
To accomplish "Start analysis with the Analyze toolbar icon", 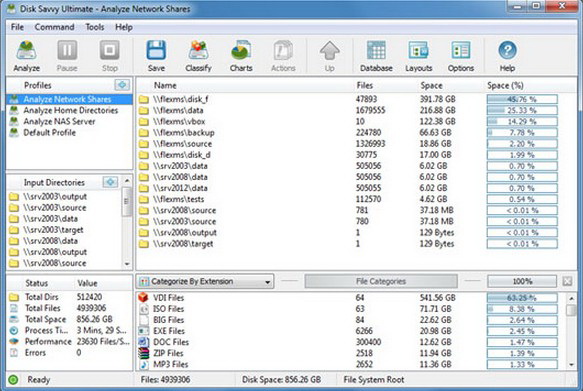I will tap(26, 56).
